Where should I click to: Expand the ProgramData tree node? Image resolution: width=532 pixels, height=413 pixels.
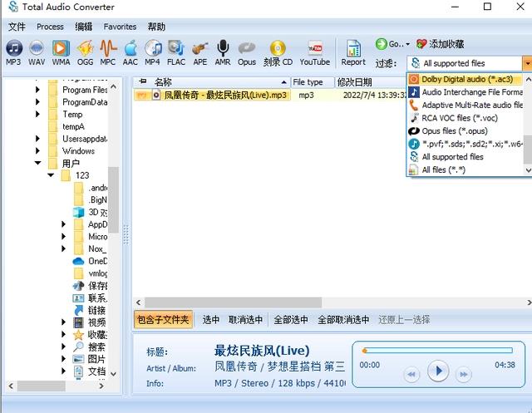[x=37, y=101]
